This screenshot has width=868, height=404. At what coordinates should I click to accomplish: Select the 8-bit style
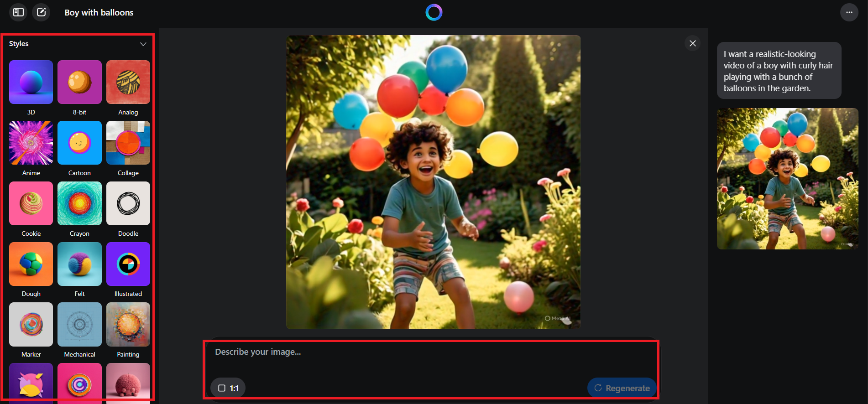tap(79, 82)
